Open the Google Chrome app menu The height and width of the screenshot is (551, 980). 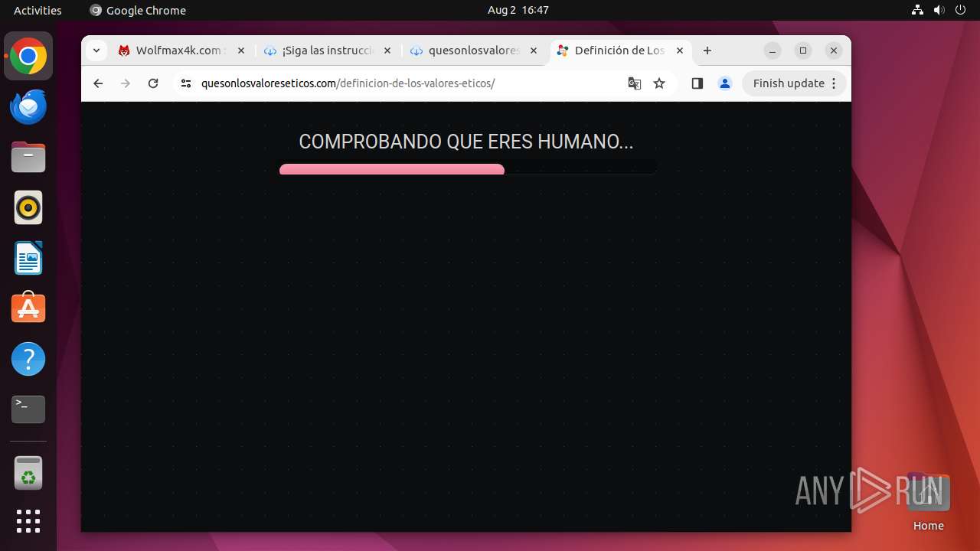139,10
